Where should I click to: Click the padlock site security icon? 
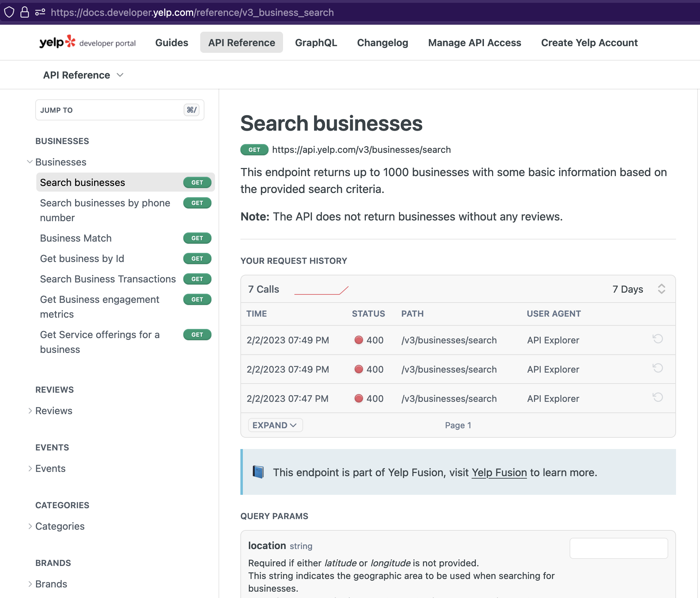pyautogui.click(x=24, y=12)
